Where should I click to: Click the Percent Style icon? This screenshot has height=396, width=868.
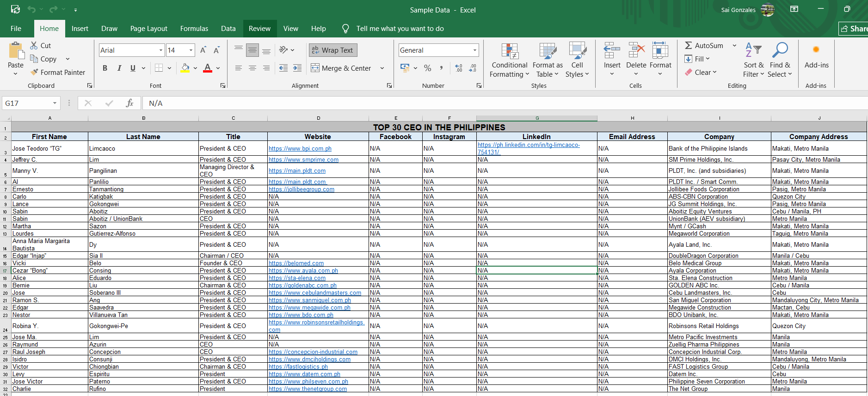[x=428, y=68]
